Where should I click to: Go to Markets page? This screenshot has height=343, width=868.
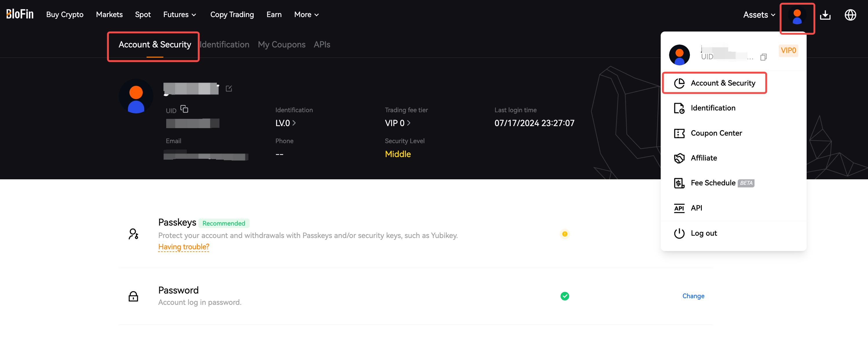coord(109,14)
